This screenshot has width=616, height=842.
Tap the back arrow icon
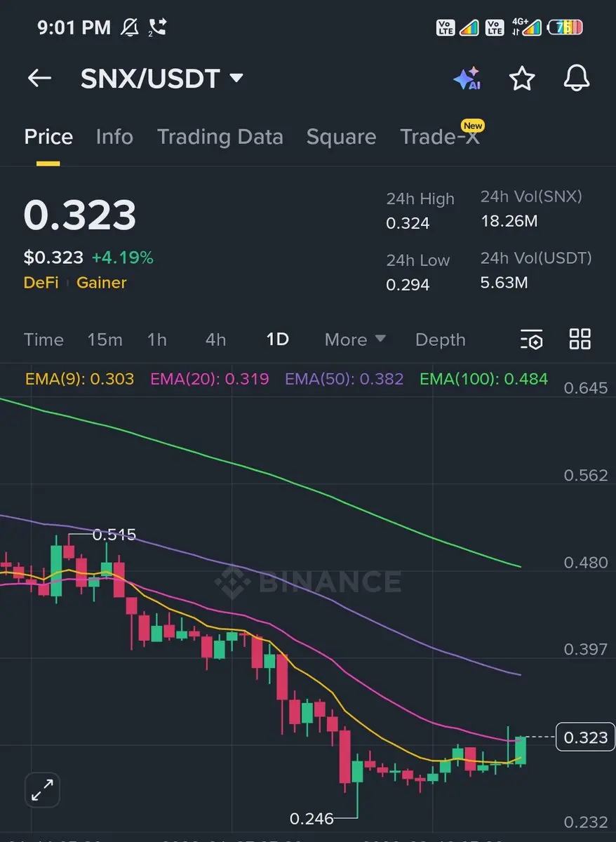click(x=39, y=78)
